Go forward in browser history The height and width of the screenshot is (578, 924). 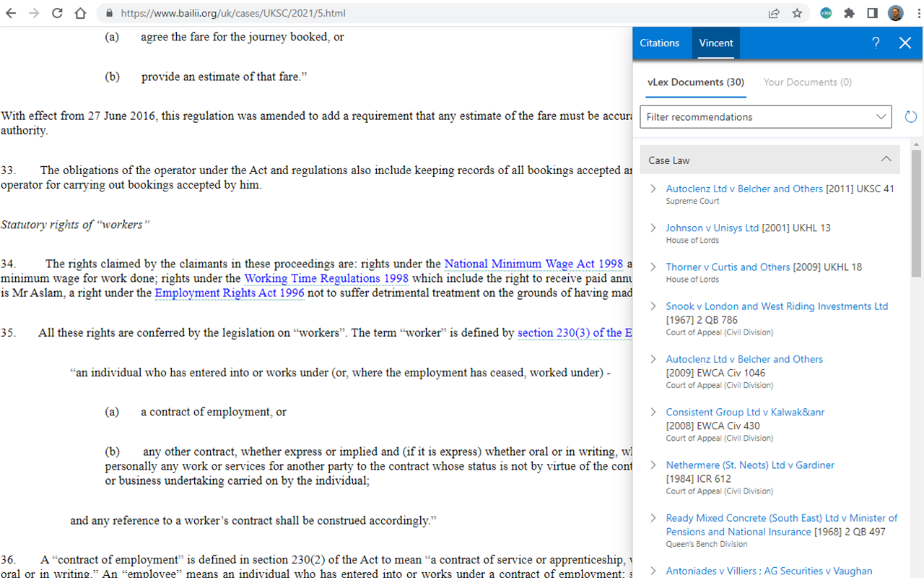34,13
